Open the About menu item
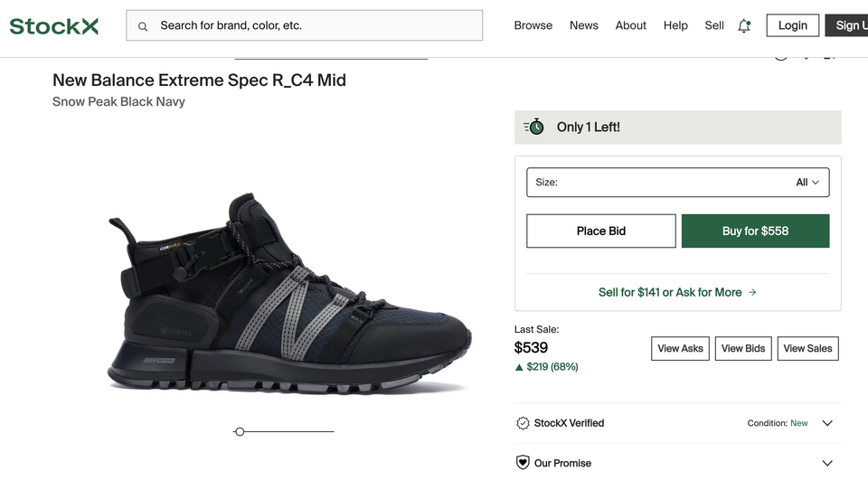Screen dimensions: 868x481 point(631,25)
